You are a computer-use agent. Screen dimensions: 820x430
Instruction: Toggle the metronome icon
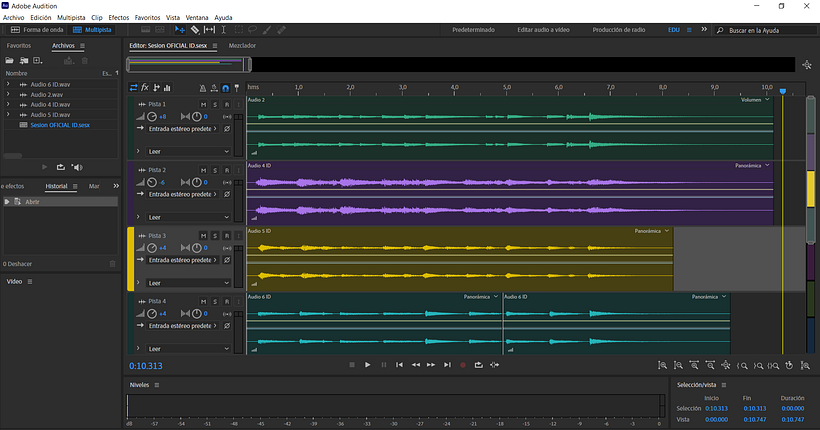203,88
